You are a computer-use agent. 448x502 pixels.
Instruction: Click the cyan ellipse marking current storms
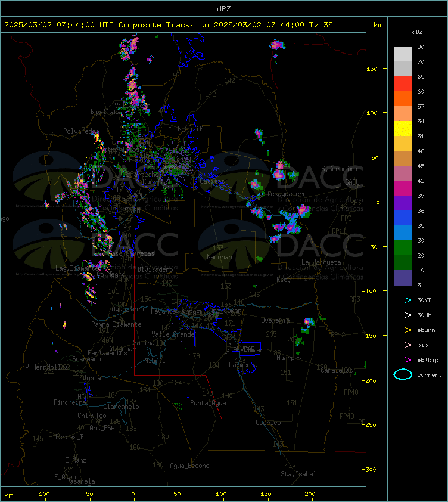click(x=403, y=374)
